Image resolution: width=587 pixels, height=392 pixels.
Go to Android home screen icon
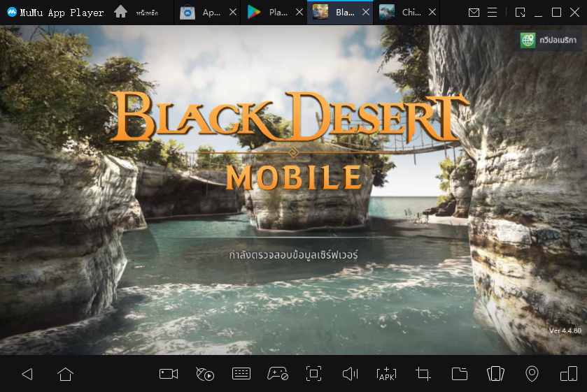pyautogui.click(x=65, y=374)
